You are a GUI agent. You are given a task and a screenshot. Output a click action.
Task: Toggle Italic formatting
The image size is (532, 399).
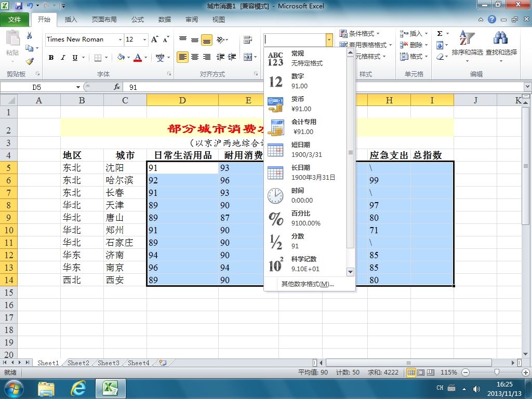click(63, 57)
